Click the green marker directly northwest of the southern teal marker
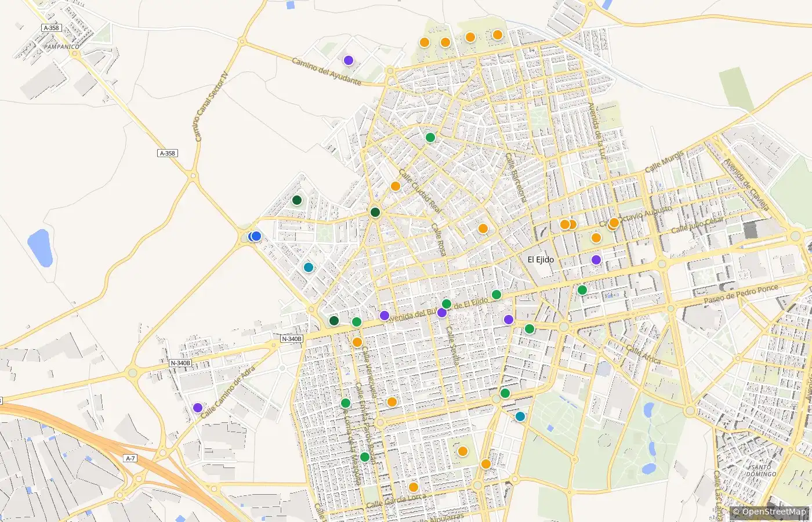Image resolution: width=812 pixels, height=522 pixels. click(x=505, y=393)
